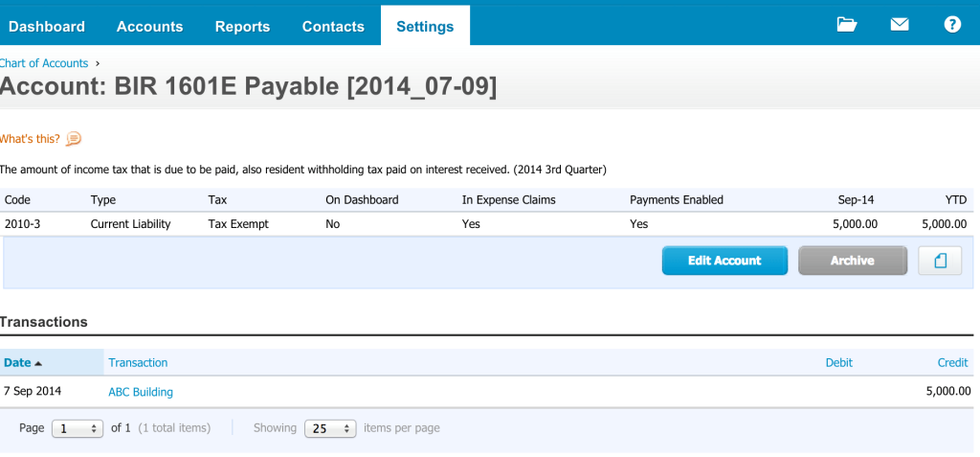Click the Archive button
The height and width of the screenshot is (457, 980).
coord(853,261)
